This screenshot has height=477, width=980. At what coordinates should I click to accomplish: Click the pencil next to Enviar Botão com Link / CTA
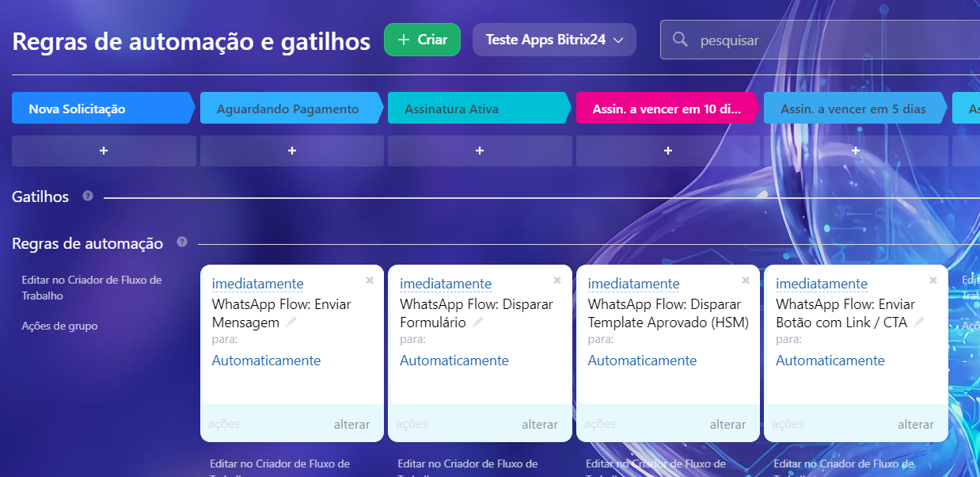pos(918,322)
